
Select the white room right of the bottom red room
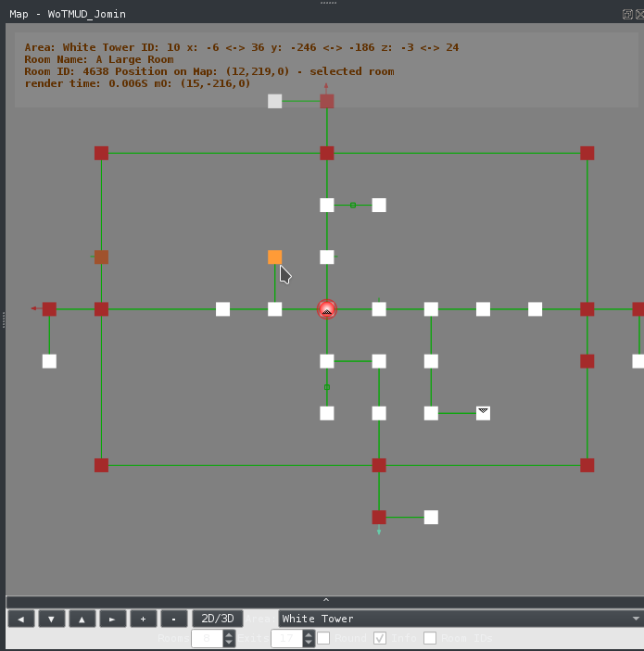[431, 518]
